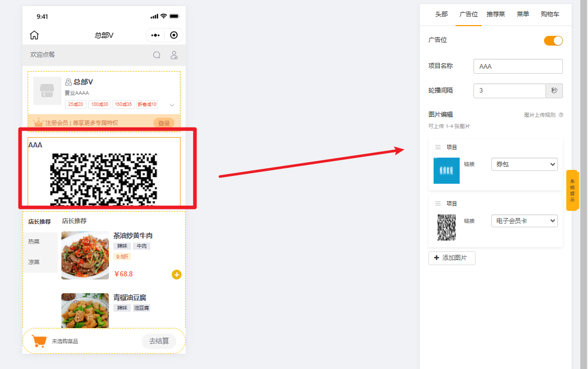This screenshot has height=369, width=588.
Task: Grab the drag handle of the first 项目
Action: tap(438, 147)
